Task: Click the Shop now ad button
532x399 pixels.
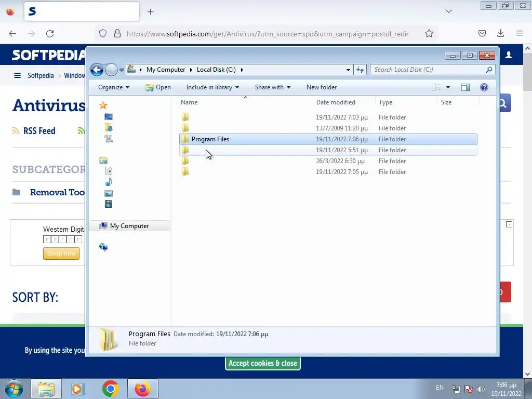Action: (x=61, y=254)
